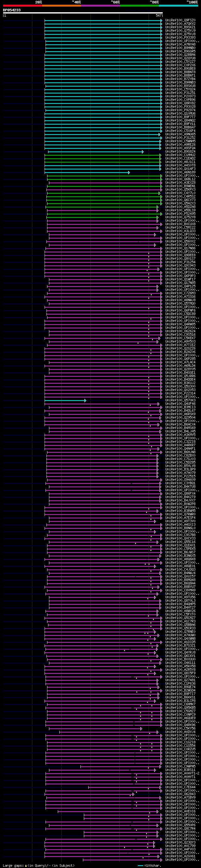The width and height of the screenshot is (201, 868).
Task: Open hit UniRef100_B3RS11
Action: tap(180, 770)
